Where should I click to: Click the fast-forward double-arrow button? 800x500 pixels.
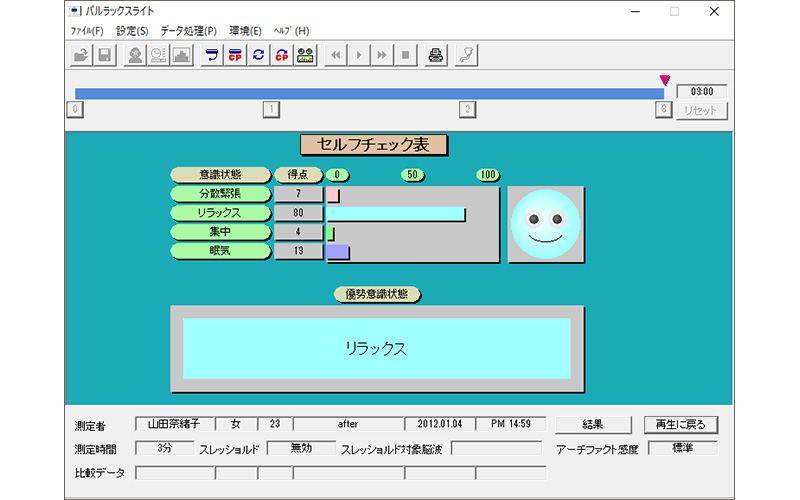coord(382,55)
